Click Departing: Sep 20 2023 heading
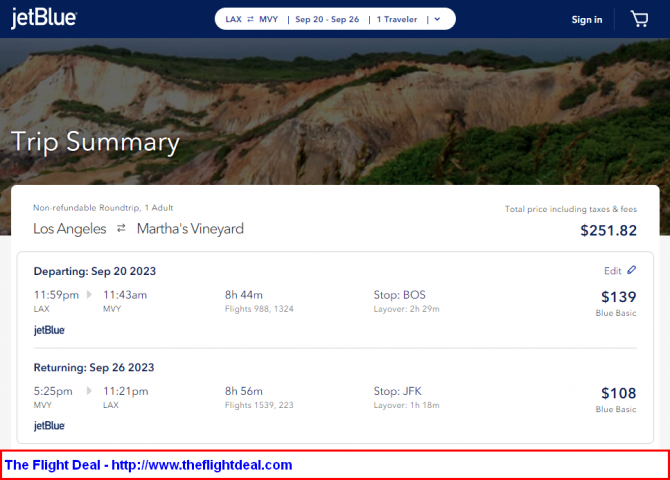 (95, 271)
